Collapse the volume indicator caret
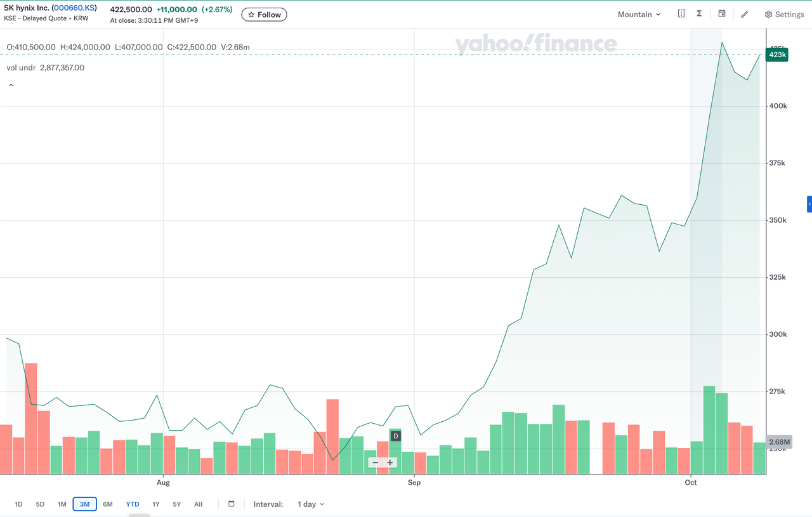Viewport: 812px width, 517px height. 11,85
